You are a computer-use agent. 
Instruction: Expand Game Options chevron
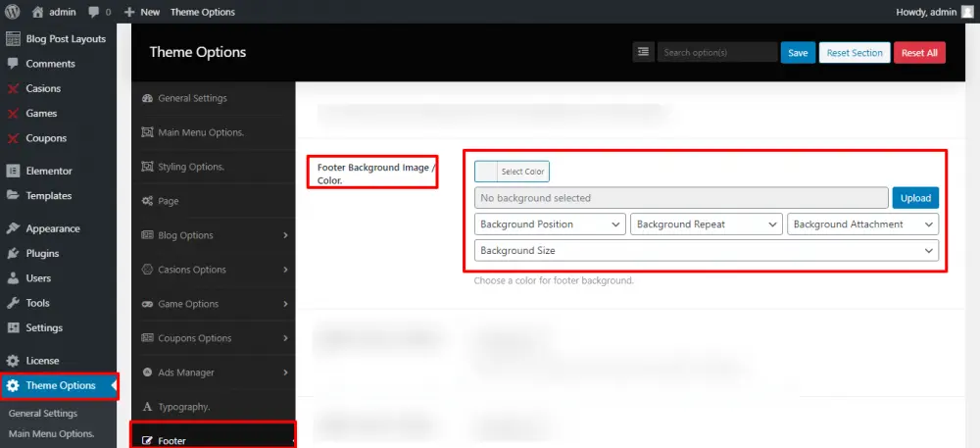pyautogui.click(x=285, y=304)
